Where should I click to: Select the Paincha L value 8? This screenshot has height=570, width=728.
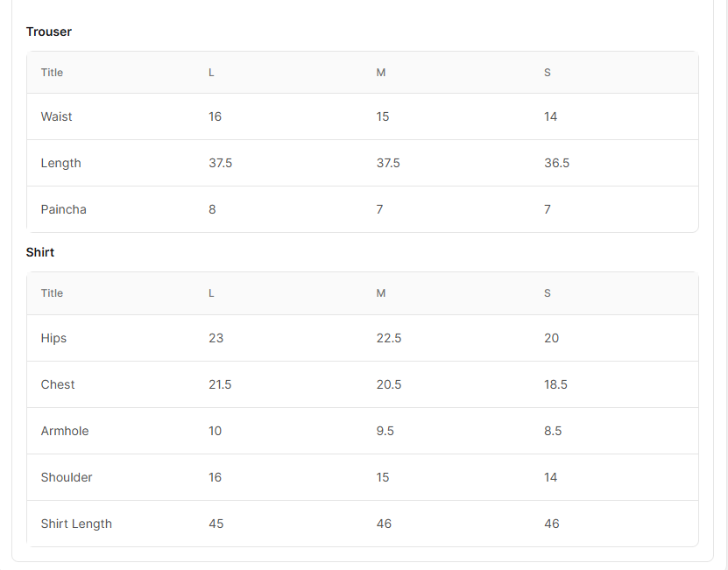click(x=212, y=209)
